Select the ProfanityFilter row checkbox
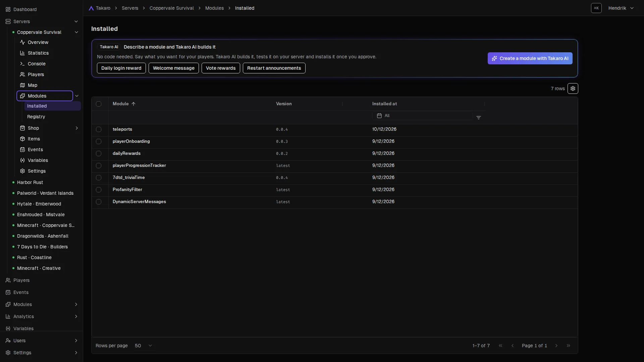 pos(99,190)
